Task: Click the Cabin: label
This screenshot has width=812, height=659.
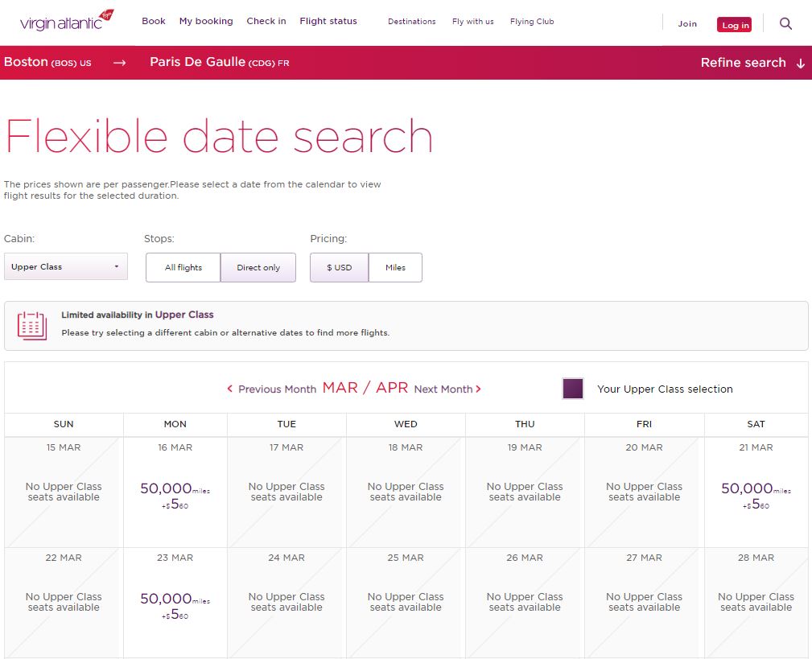Action: [19, 239]
